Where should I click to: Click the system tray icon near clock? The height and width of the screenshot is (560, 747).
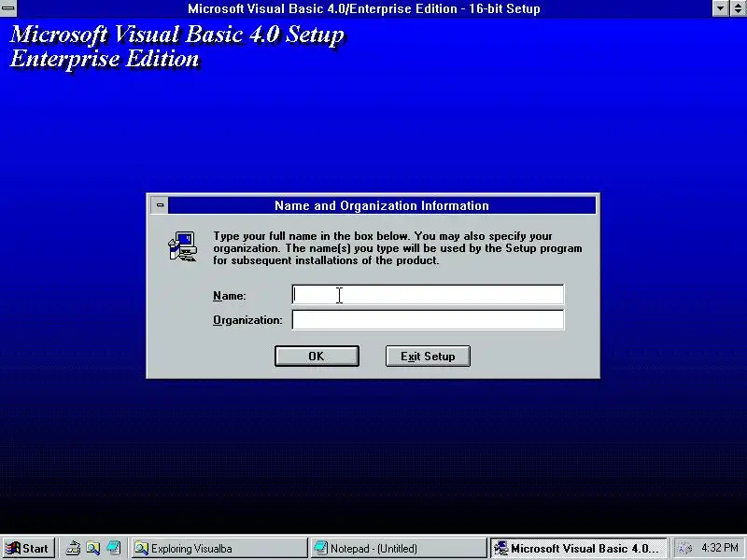point(685,548)
